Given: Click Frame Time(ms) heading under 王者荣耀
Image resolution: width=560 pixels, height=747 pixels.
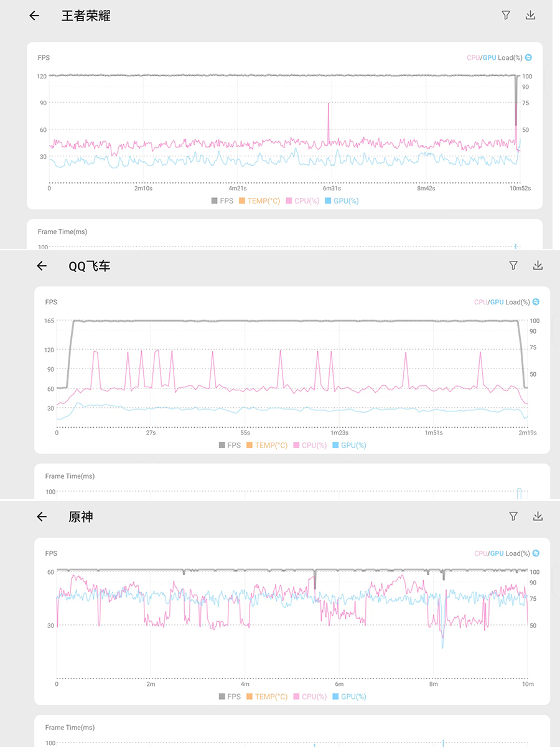Looking at the screenshot, I should tap(62, 232).
